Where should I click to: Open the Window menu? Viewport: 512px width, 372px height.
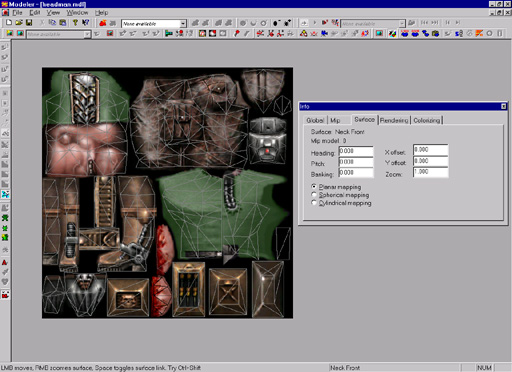[77, 13]
